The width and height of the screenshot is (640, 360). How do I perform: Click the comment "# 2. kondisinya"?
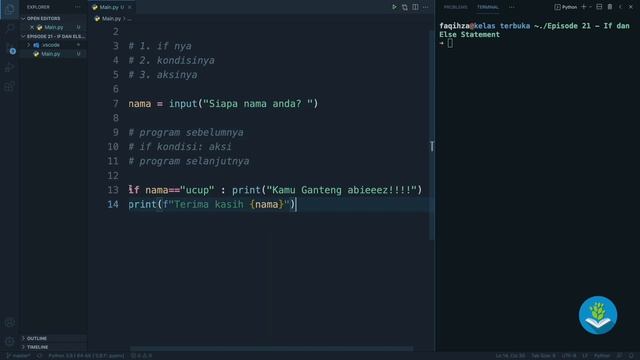click(x=171, y=60)
